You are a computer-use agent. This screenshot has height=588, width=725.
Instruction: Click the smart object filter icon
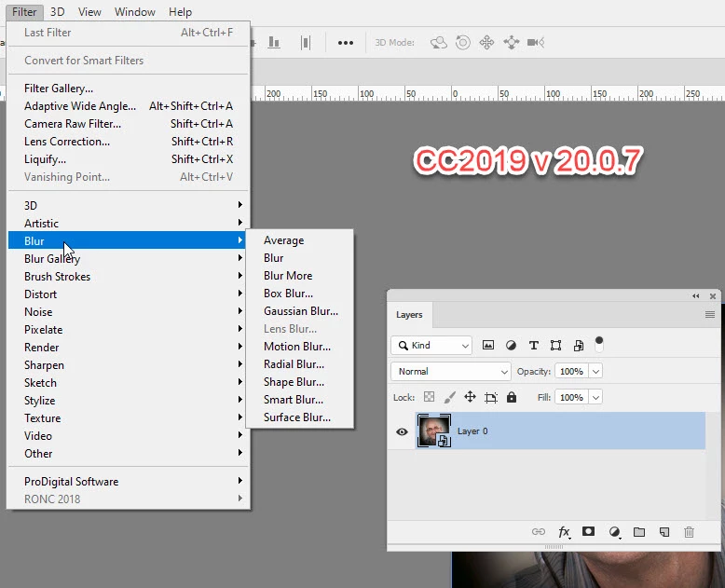point(579,346)
